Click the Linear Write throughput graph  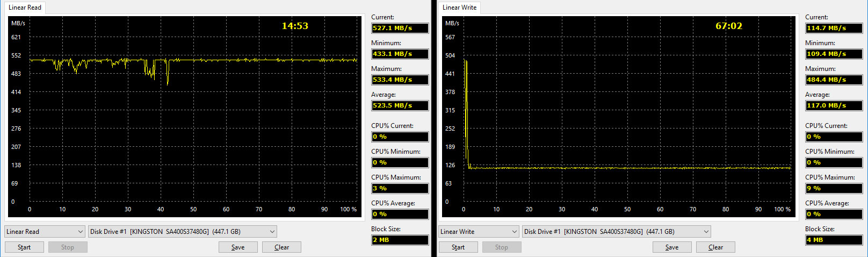coord(619,117)
